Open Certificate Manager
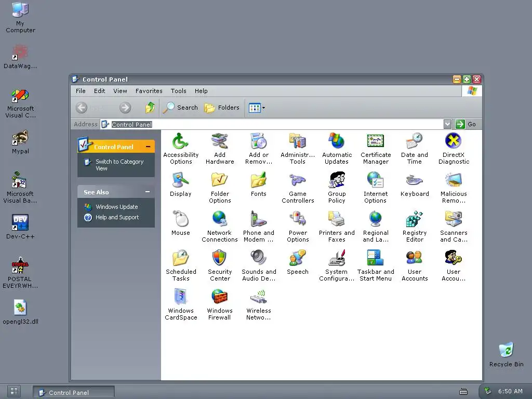Viewport: 532px width, 399px height. pos(376,149)
